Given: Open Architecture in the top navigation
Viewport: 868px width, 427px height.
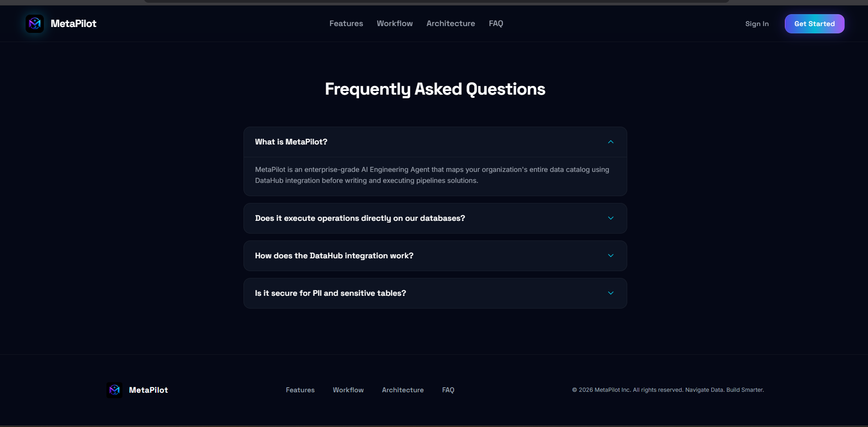Looking at the screenshot, I should point(451,23).
